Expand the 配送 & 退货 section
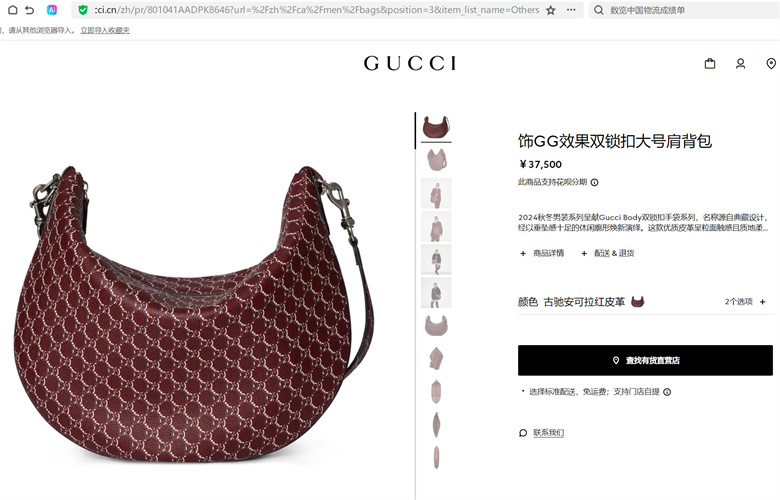The image size is (780, 500). 607,253
